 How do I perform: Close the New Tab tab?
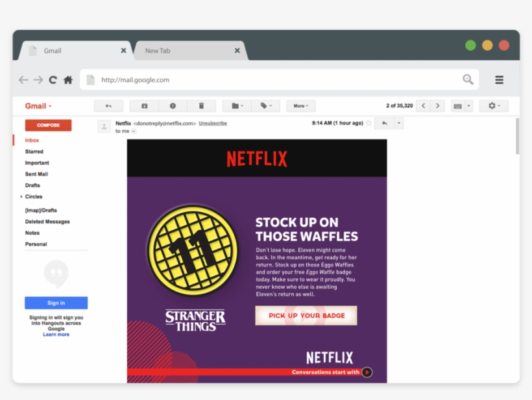(237, 51)
